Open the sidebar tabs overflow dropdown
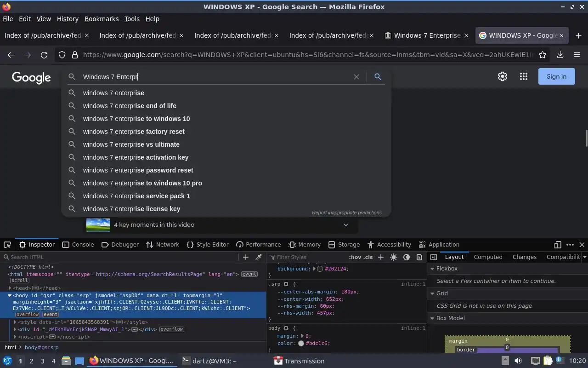The height and width of the screenshot is (368, 588). point(584,257)
